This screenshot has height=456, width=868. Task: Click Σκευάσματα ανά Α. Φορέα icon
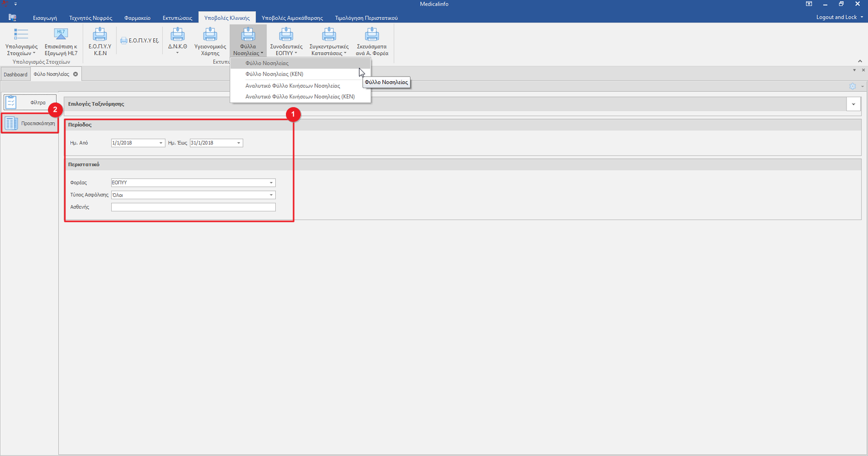372,35
